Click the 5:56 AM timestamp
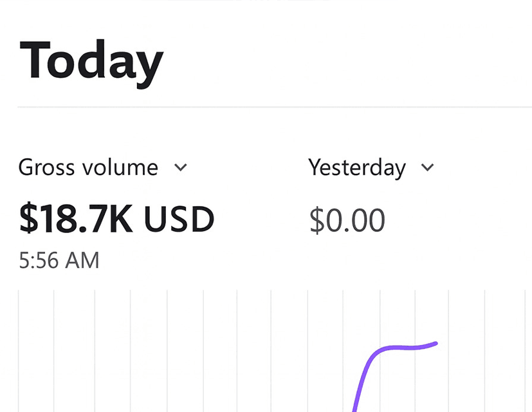Viewport: 532px width, 412px height. 59,261
